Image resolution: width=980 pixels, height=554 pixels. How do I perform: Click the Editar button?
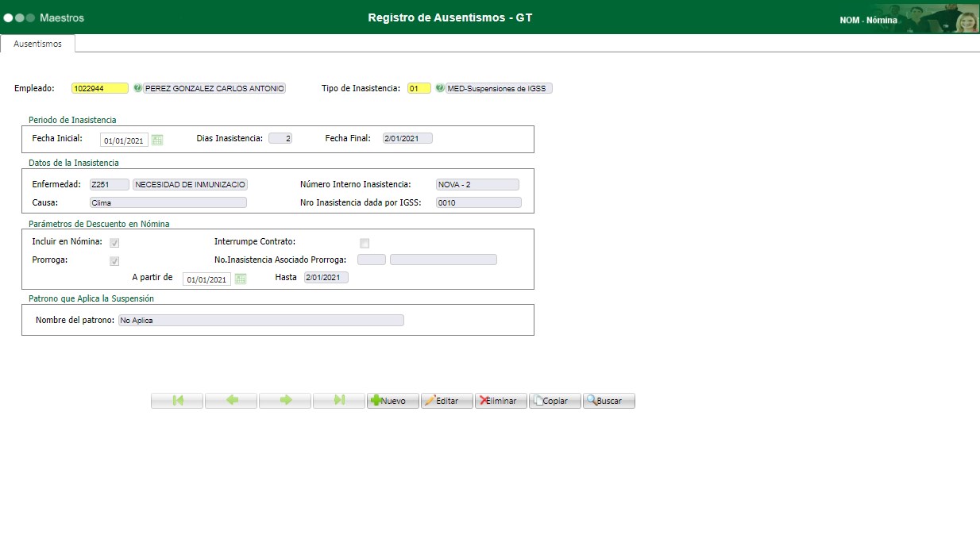[447, 401]
